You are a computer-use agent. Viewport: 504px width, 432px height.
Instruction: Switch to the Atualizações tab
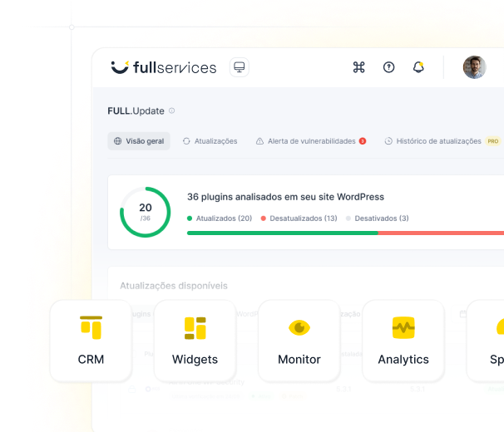[210, 141]
